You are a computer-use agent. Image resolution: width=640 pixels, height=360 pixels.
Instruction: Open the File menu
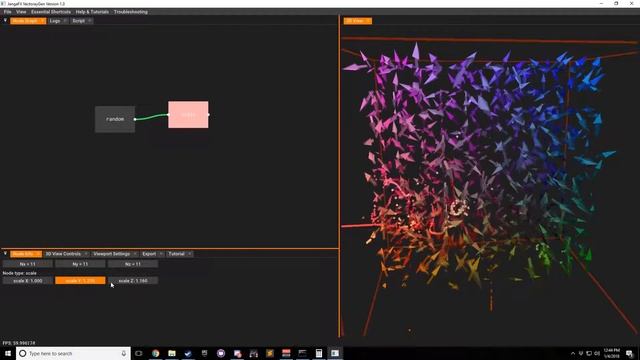7,12
